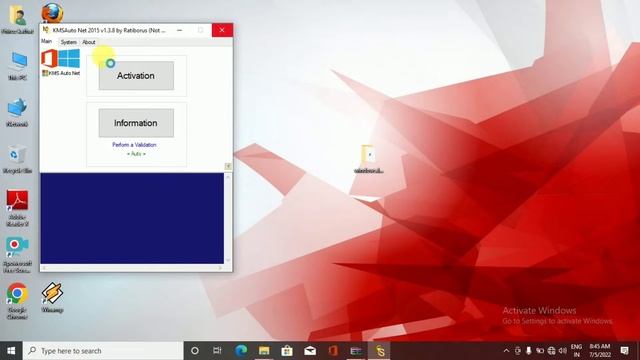This screenshot has height=360, width=640.
Task: Open File Explorer from taskbar
Action: 264,351
